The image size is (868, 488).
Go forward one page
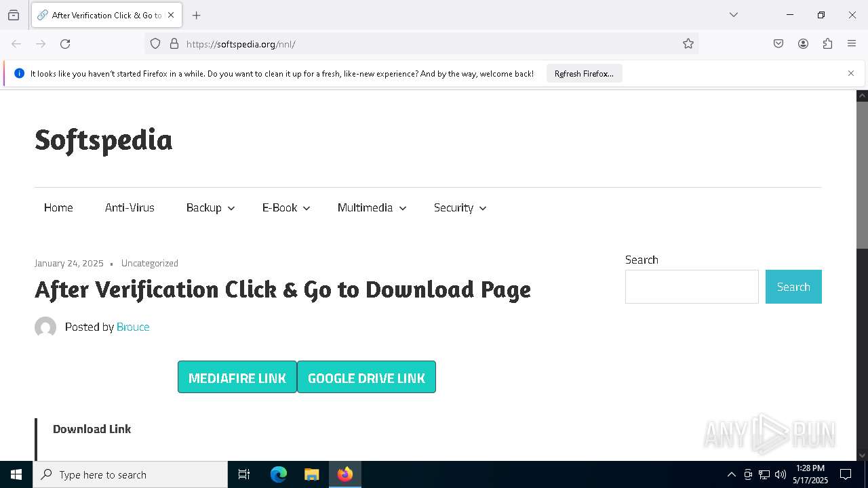click(x=41, y=44)
